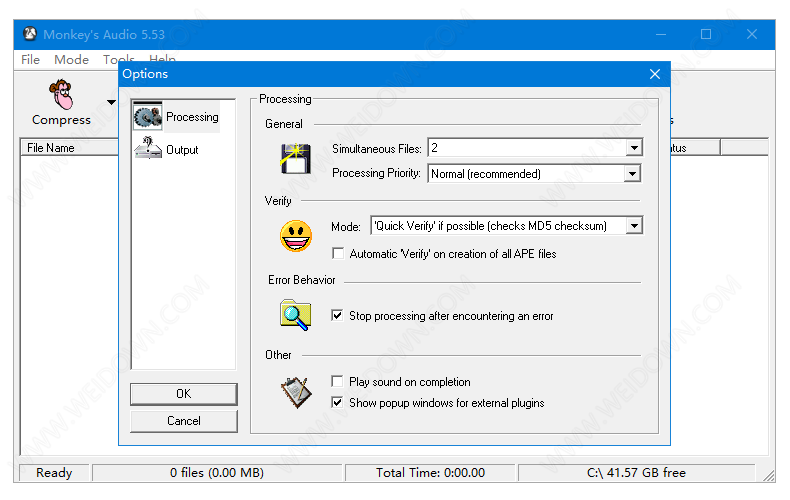
Task: Click the floppy disk General icon
Action: pyautogui.click(x=295, y=158)
